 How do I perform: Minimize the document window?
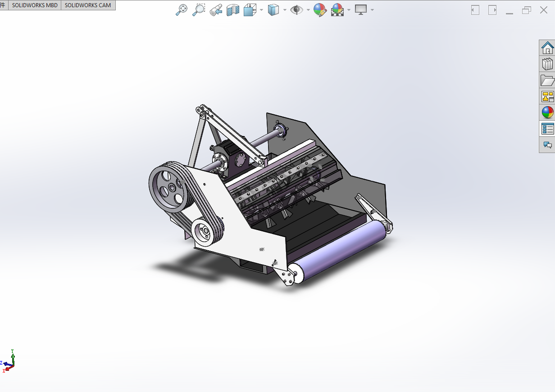[x=510, y=13]
